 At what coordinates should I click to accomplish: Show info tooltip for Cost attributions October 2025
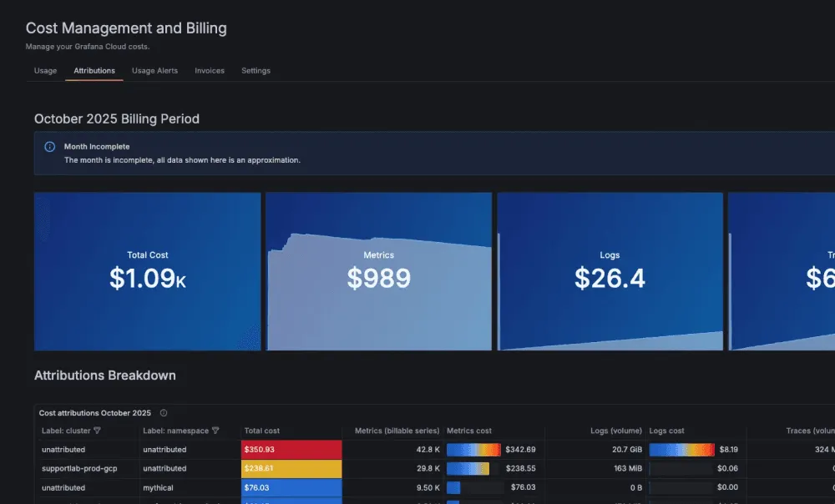163,413
